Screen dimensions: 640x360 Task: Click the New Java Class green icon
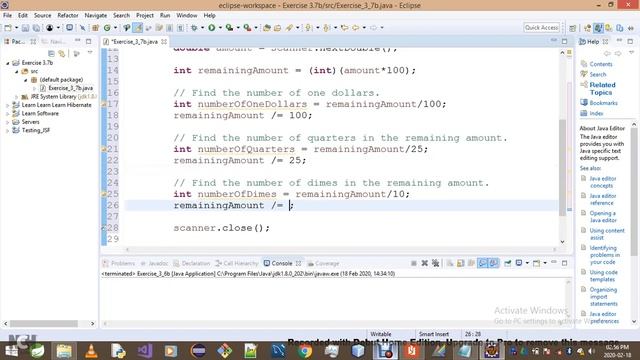click(107, 28)
